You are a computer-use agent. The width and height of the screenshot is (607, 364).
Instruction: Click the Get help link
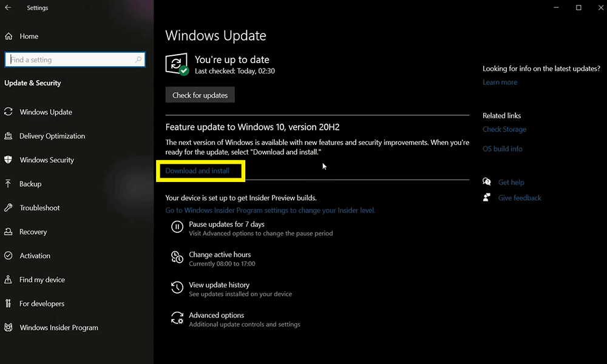pos(511,182)
